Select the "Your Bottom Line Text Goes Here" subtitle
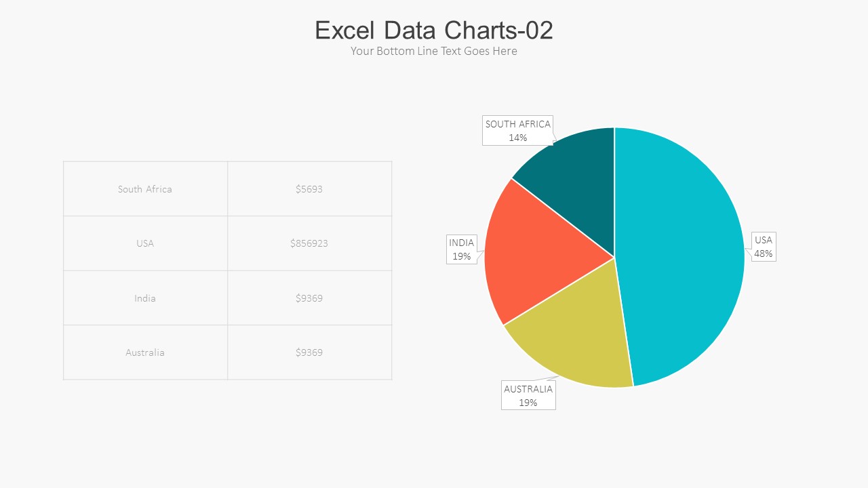The width and height of the screenshot is (868, 488). [434, 52]
